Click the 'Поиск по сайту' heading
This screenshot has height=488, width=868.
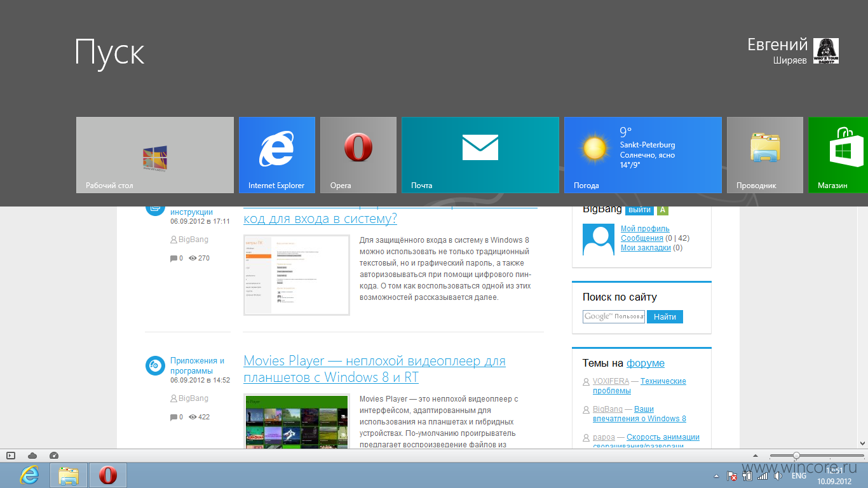tap(620, 297)
